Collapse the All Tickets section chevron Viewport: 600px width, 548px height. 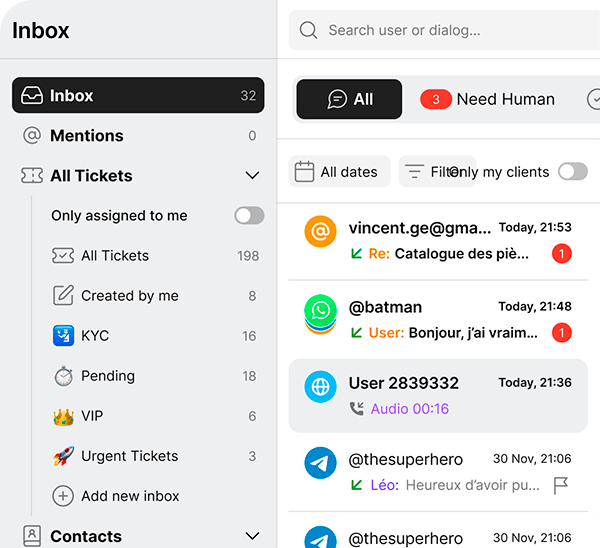click(252, 176)
